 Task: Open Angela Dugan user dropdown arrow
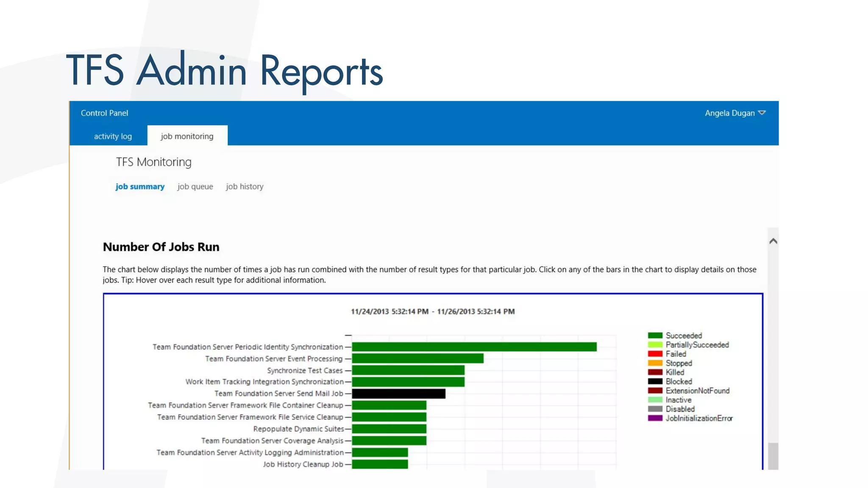click(762, 113)
